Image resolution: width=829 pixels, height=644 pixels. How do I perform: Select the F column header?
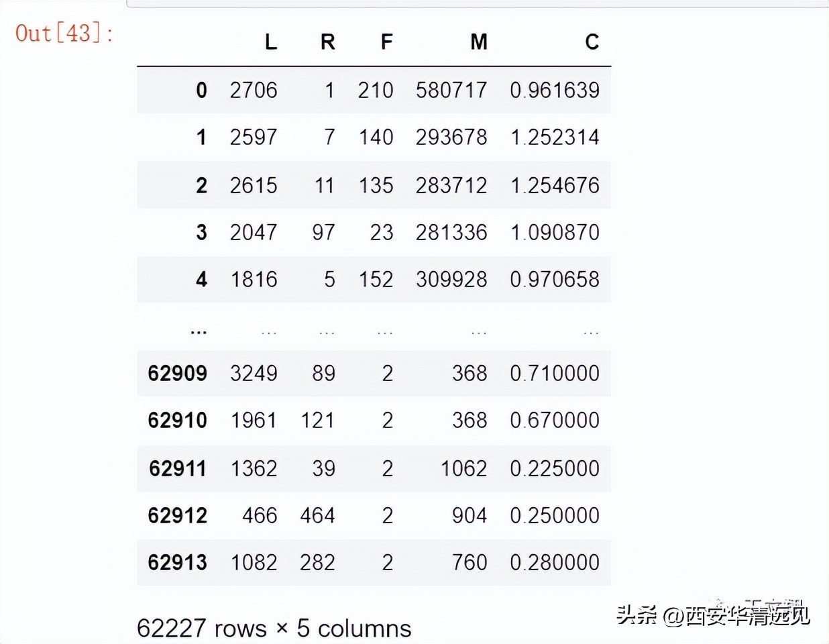click(x=384, y=42)
